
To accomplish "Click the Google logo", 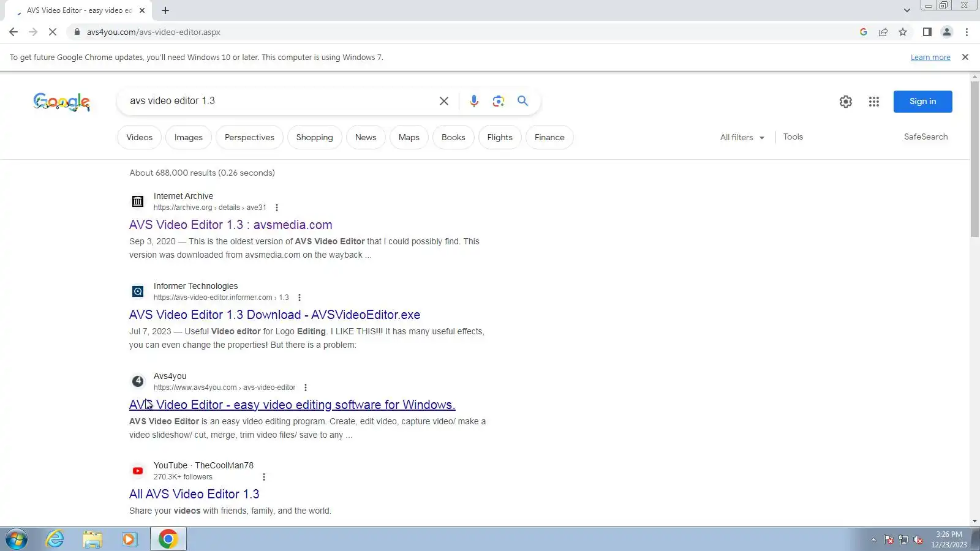I will 61,102.
